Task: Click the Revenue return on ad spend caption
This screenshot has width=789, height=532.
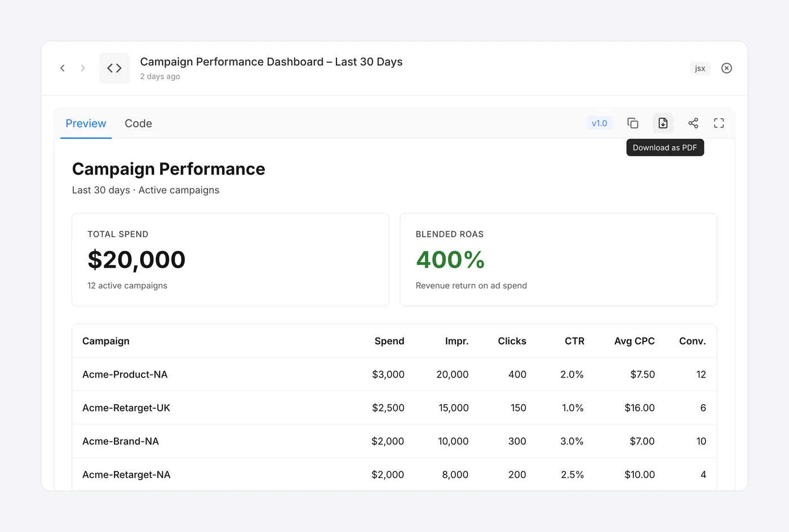Action: 471,286
